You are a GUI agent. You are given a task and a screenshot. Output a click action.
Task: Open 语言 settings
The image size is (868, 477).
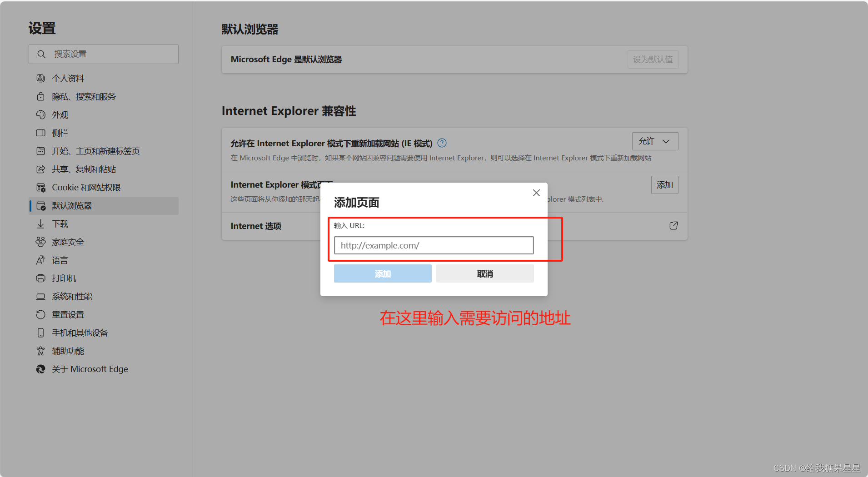104,260
